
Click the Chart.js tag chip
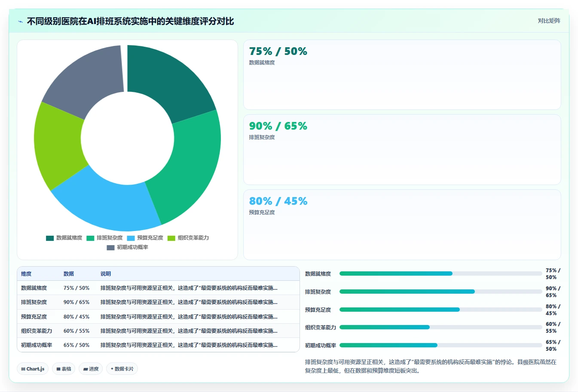pos(33,369)
